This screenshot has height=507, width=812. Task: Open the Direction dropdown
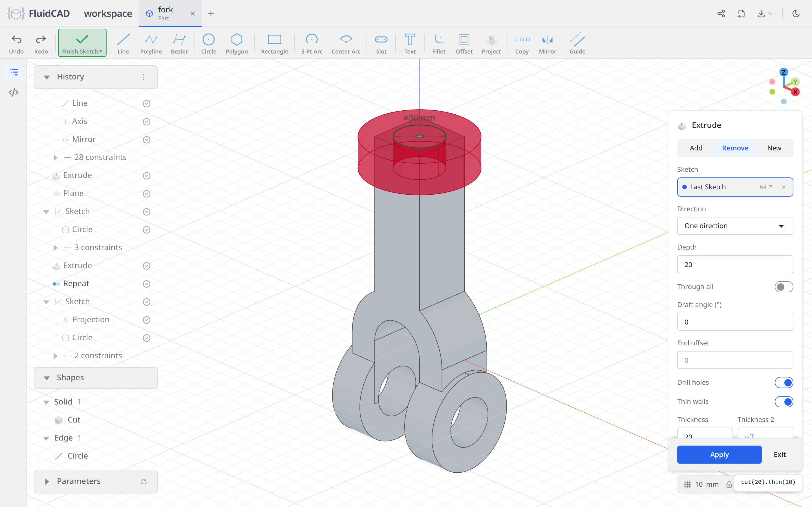pyautogui.click(x=735, y=226)
